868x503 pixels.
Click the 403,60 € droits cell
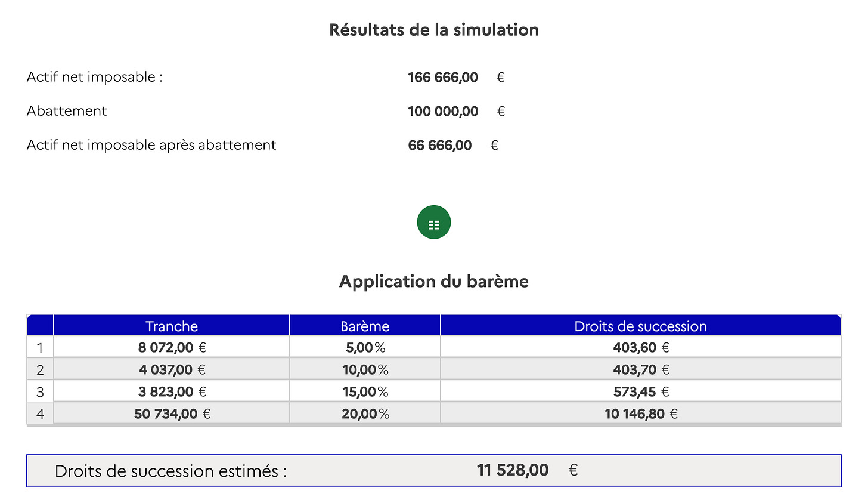641,347
